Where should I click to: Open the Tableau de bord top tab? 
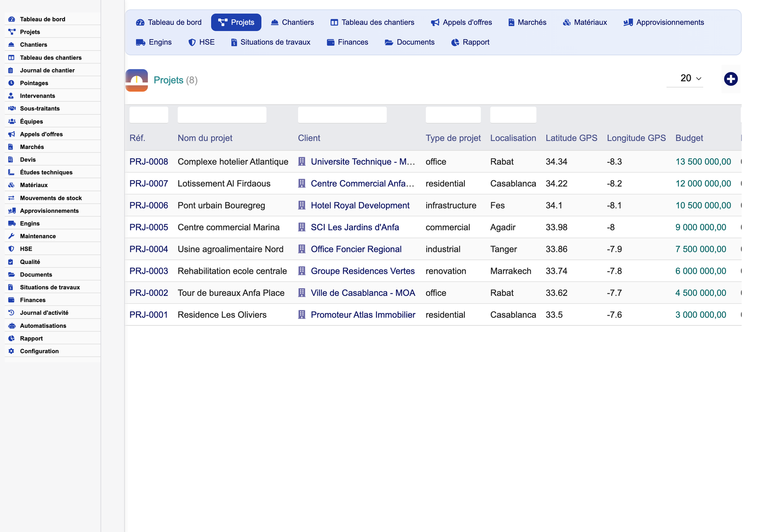(x=169, y=22)
